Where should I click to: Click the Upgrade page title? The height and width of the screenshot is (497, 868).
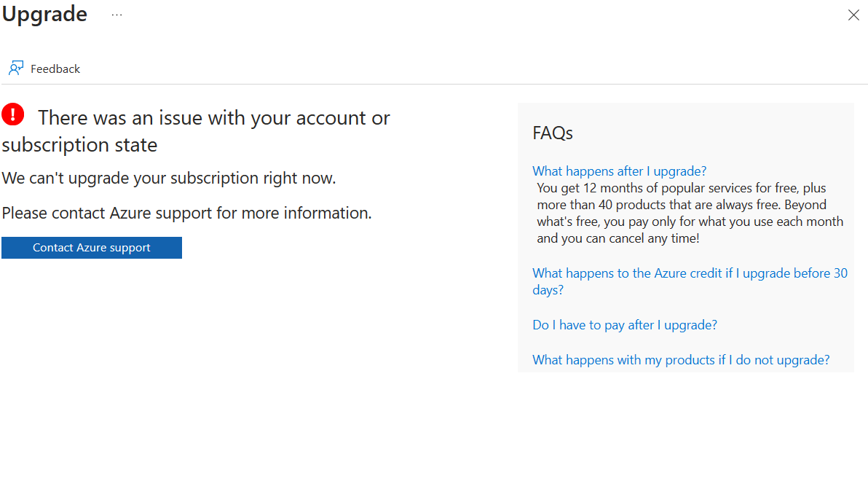[x=44, y=14]
